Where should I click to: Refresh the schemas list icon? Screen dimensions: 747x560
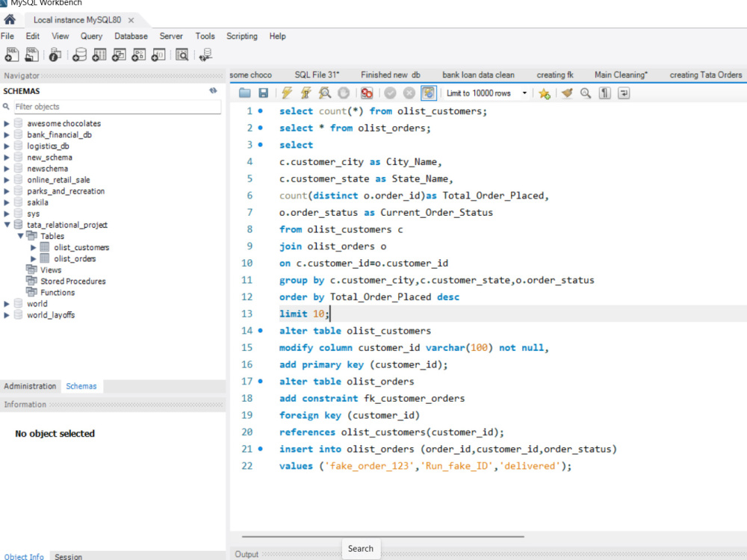tap(213, 90)
